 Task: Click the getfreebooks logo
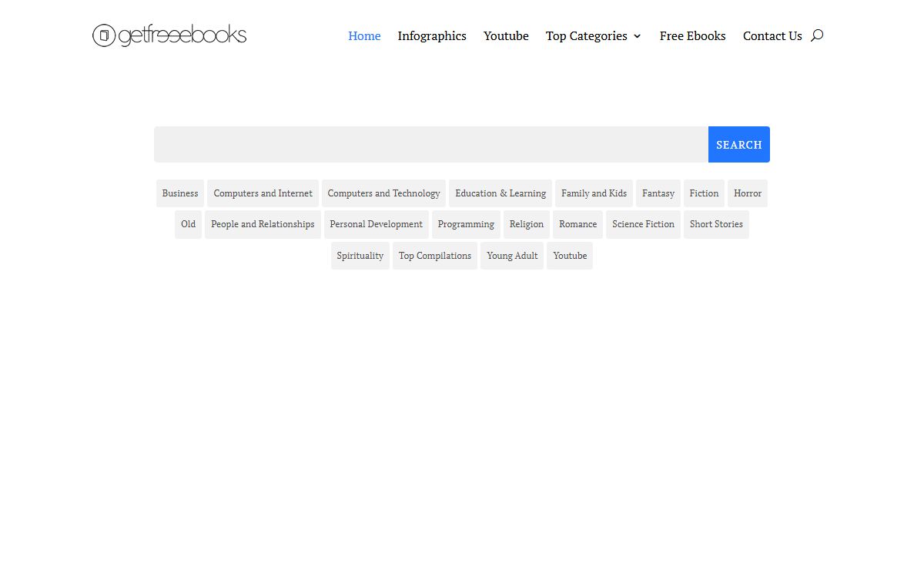point(169,35)
